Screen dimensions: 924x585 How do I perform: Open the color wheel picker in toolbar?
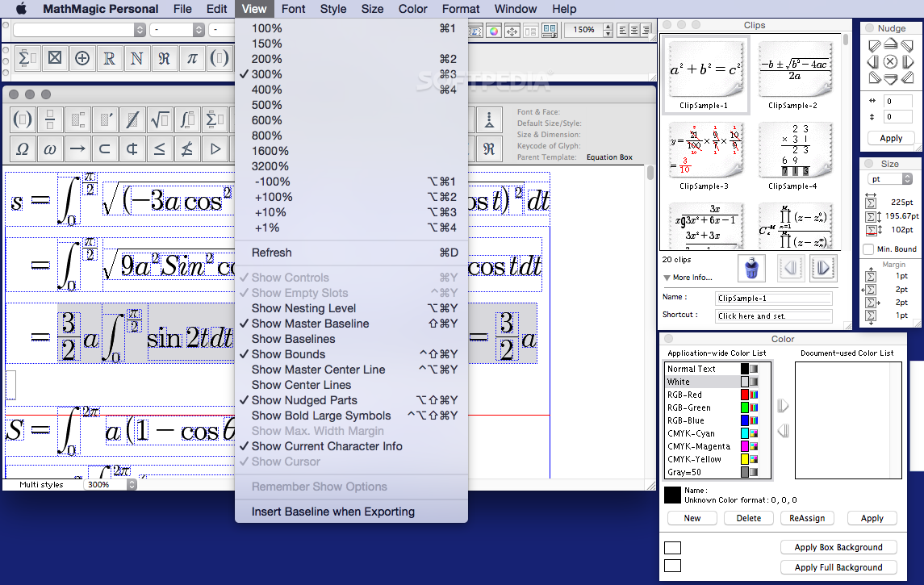click(x=494, y=31)
